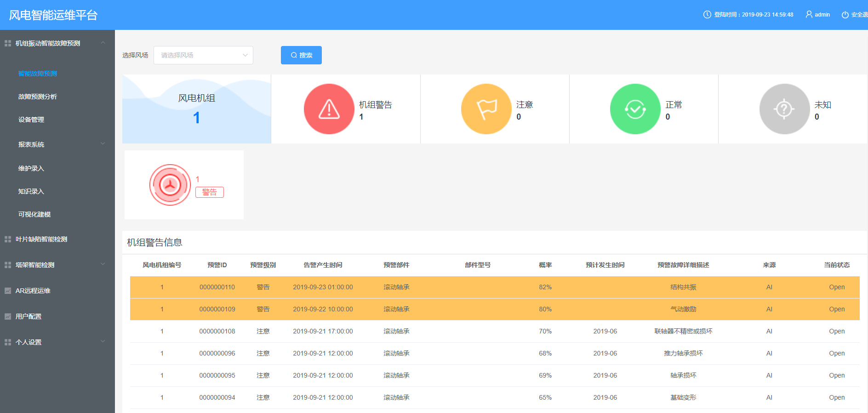Click the red unit warning triangle icon

tap(329, 109)
